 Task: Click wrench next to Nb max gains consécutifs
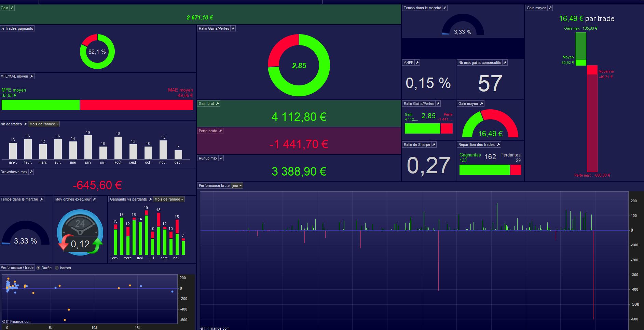[505, 63]
